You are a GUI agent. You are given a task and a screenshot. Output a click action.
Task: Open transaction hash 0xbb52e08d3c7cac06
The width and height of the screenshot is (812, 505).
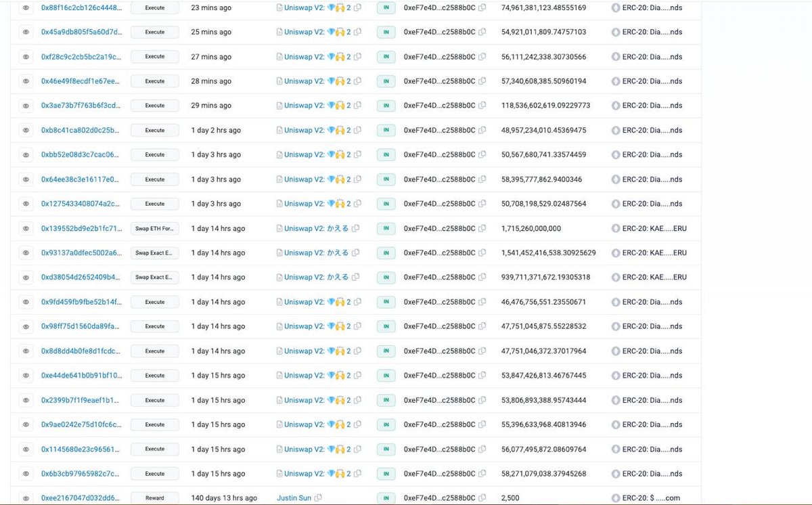(x=80, y=154)
